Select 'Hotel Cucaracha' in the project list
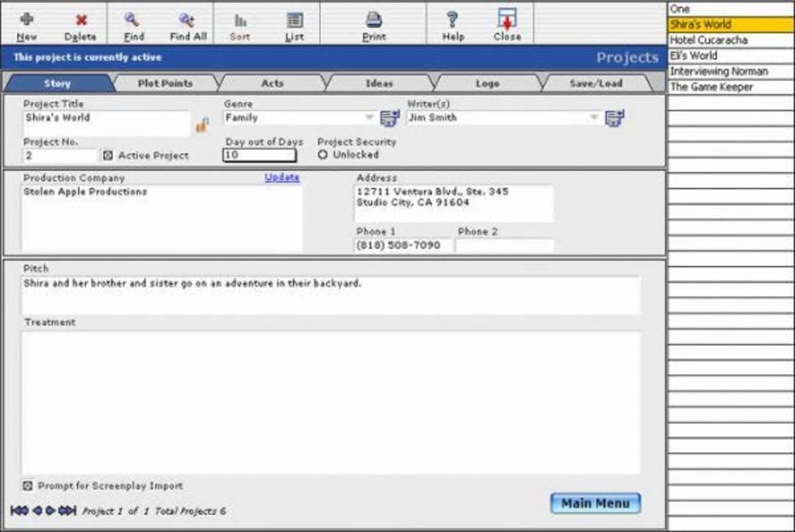The image size is (795, 532). [731, 40]
